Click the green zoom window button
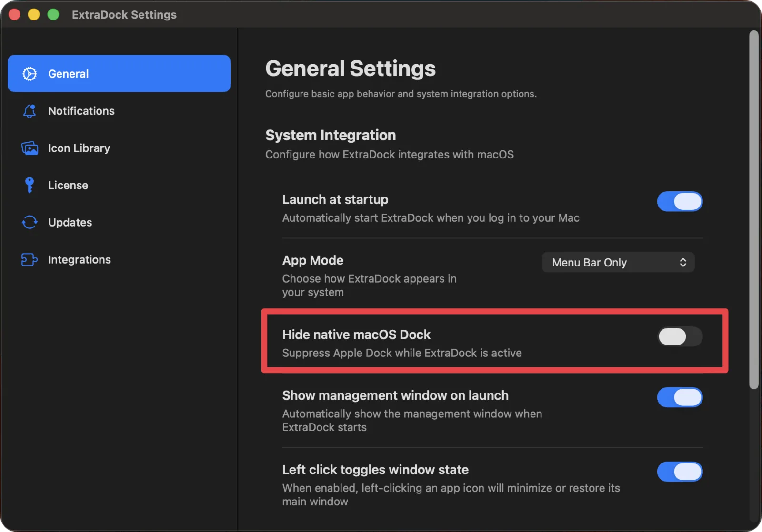Viewport: 762px width, 532px height. coord(53,15)
